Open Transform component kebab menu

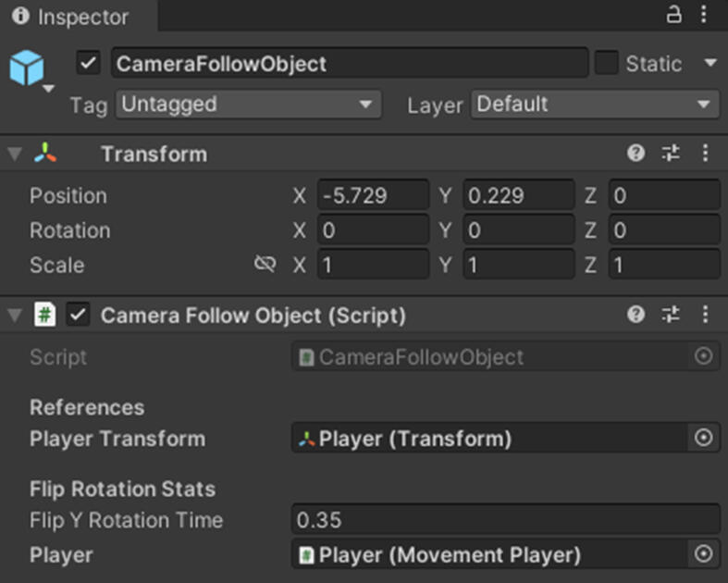click(x=706, y=154)
